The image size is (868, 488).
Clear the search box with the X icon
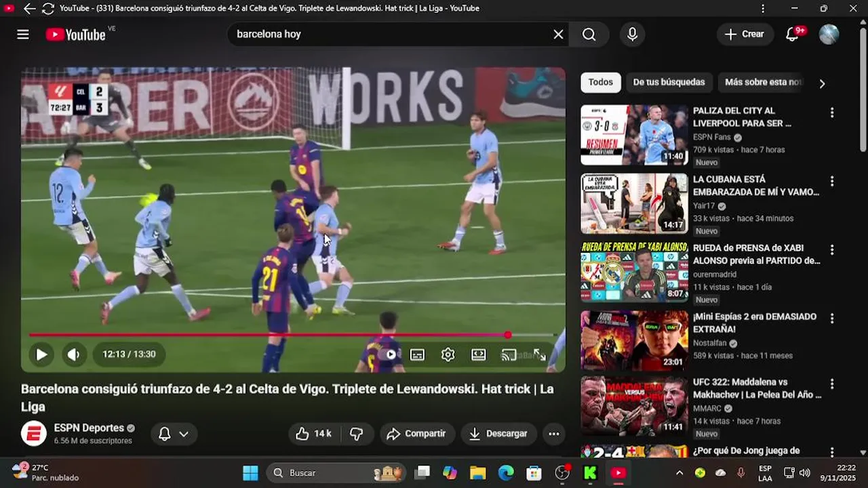click(558, 35)
